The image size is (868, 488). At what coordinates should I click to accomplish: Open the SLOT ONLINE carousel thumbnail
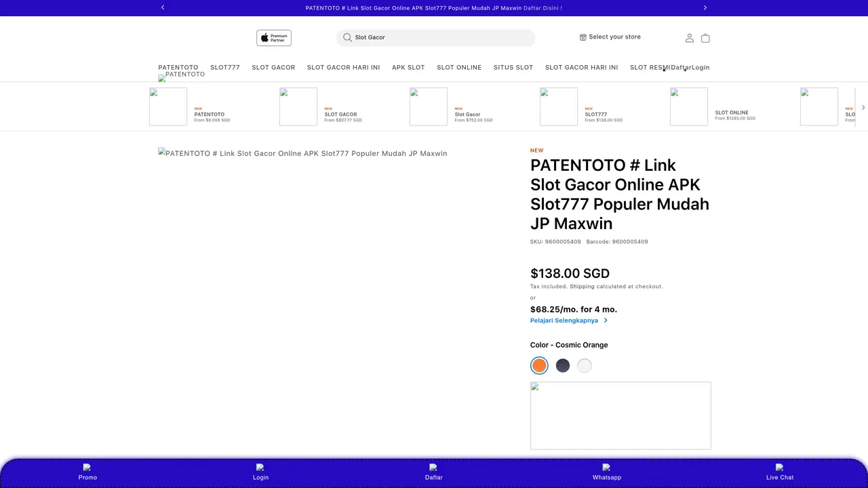[x=689, y=106]
